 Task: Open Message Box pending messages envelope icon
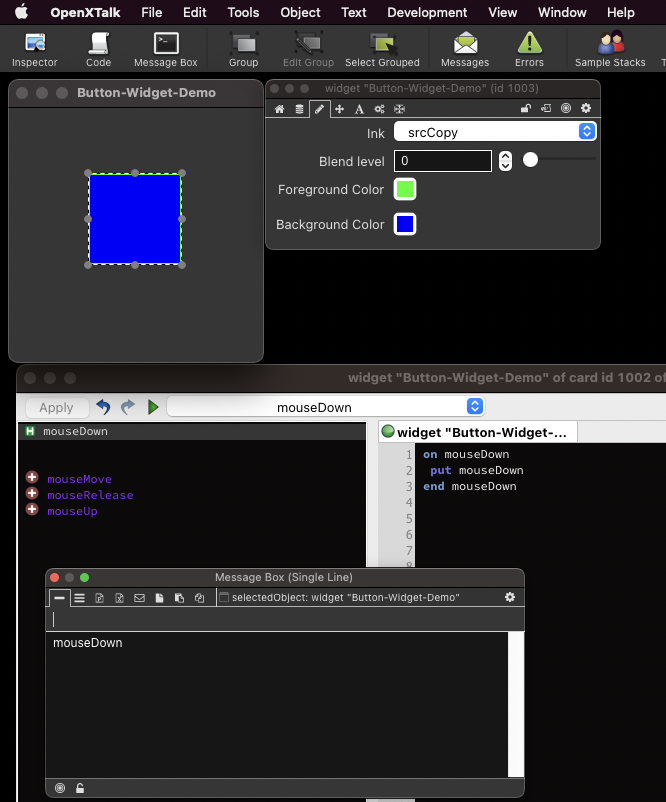click(x=139, y=598)
